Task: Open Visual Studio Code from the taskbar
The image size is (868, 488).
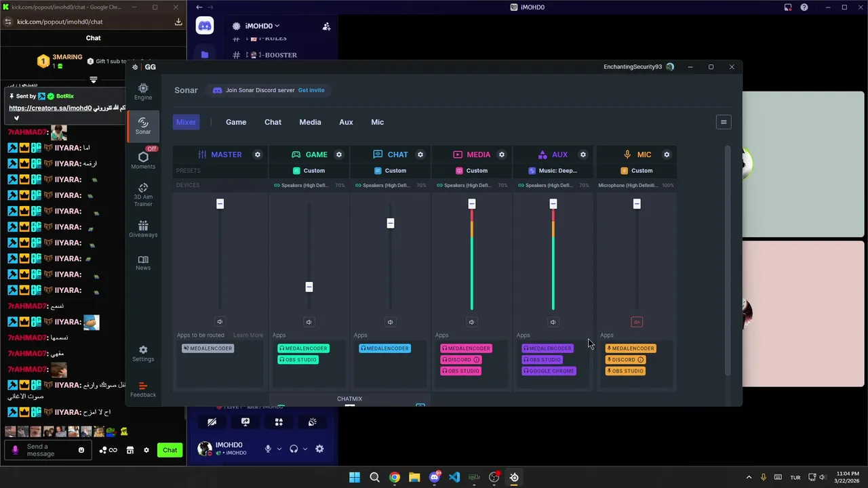Action: pos(454,477)
